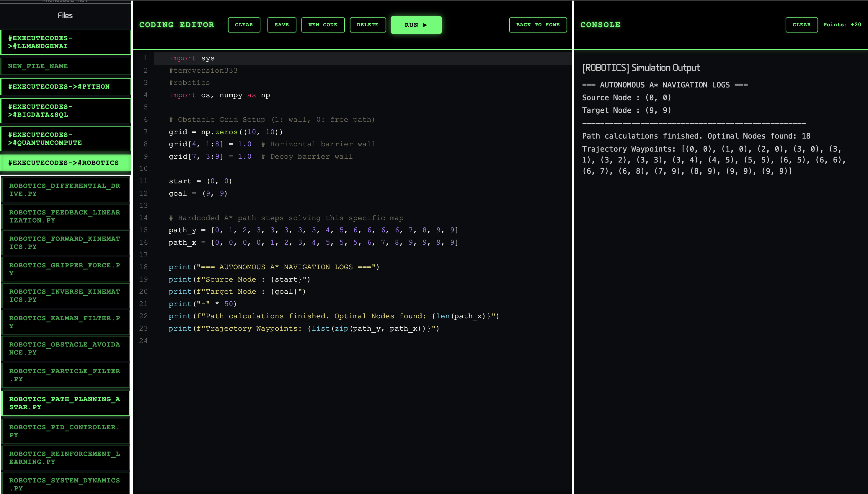Save the current file with SAVE
Viewport: 868px width, 494px height.
pyautogui.click(x=282, y=25)
